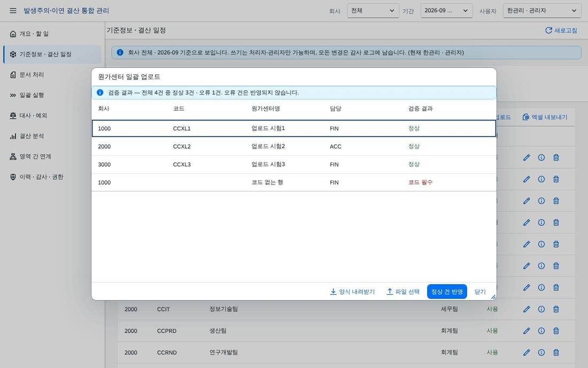588x368 pixels.
Task: Click 엑셀 내보내기 export button
Action: point(545,117)
